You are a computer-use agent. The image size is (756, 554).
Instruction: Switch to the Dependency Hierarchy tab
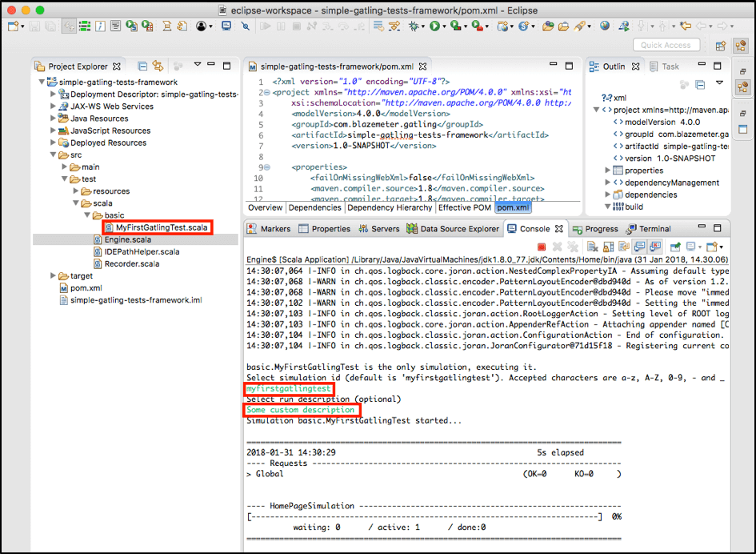(390, 207)
